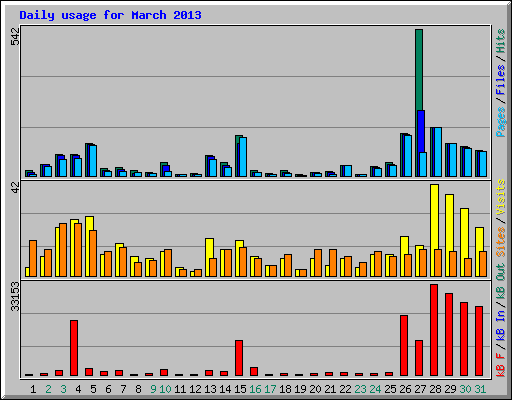Click day label 13 on the x-axis
The image size is (512, 400).
pos(210,389)
